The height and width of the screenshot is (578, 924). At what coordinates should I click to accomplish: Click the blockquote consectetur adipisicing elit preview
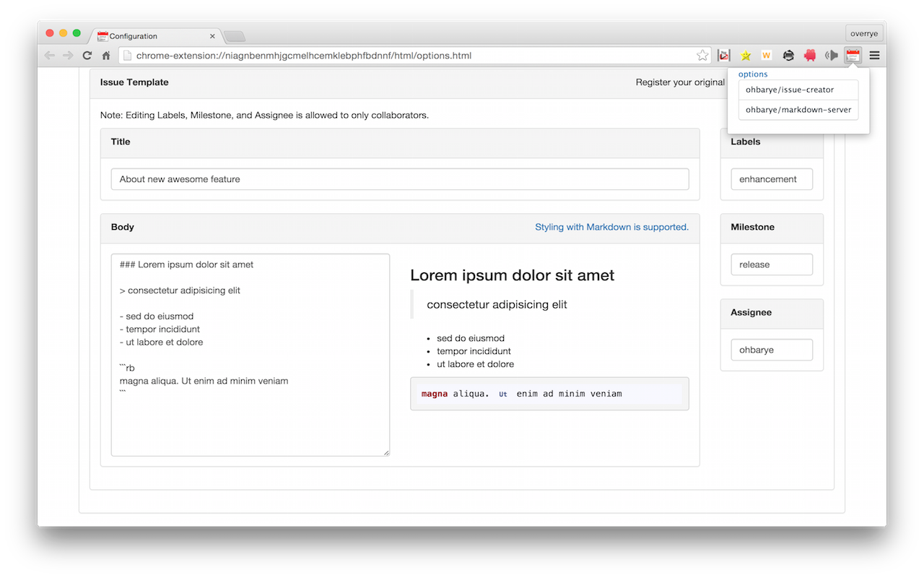click(x=497, y=305)
